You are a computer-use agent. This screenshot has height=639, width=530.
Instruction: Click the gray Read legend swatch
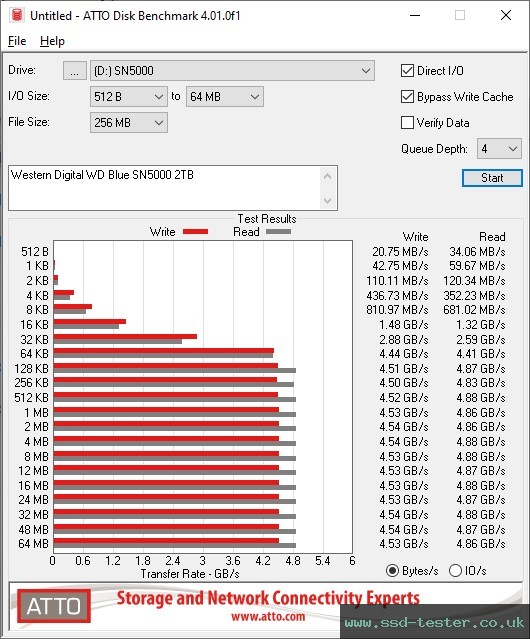(278, 231)
